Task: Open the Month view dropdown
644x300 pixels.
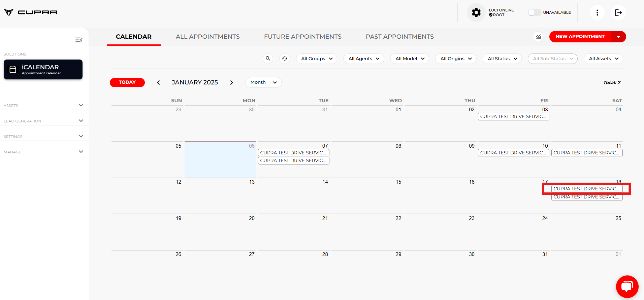Action: (263, 82)
